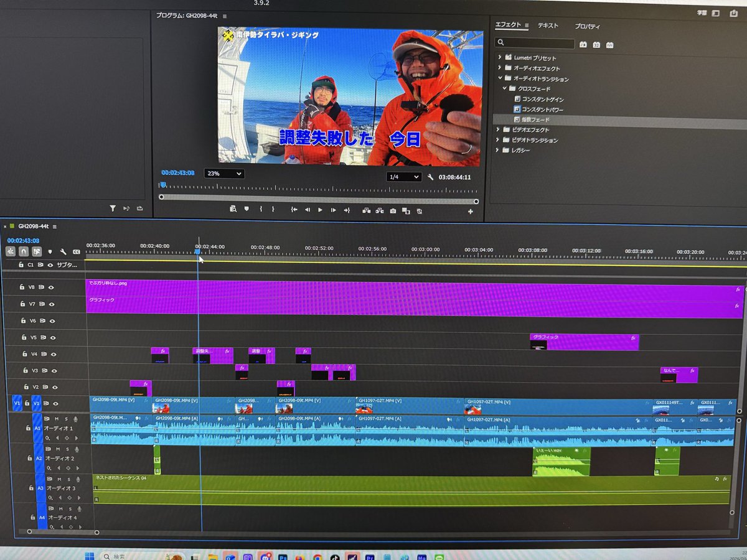747x560 pixels.
Task: Filter by 32-bit Color effects icon
Action: click(x=596, y=44)
